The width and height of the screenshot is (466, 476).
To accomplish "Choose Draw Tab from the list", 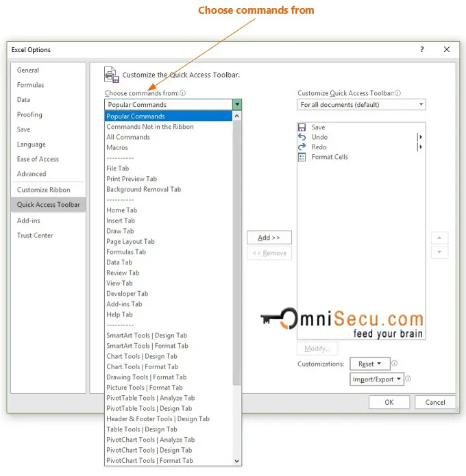I will 169,231.
